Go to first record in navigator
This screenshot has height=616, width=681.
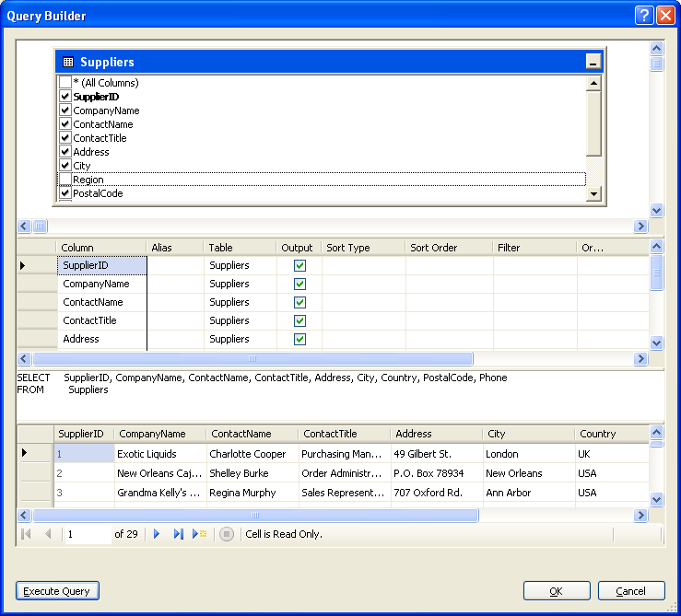(x=26, y=534)
